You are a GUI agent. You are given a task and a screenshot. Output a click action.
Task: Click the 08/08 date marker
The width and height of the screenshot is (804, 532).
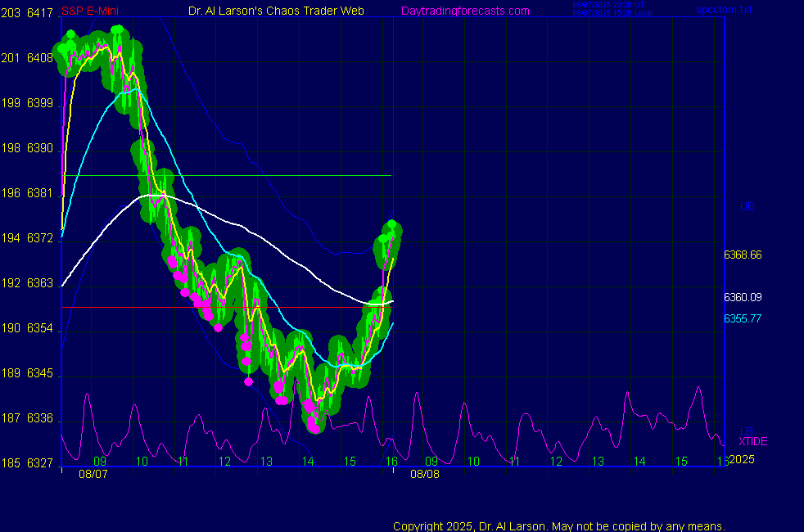[x=424, y=474]
